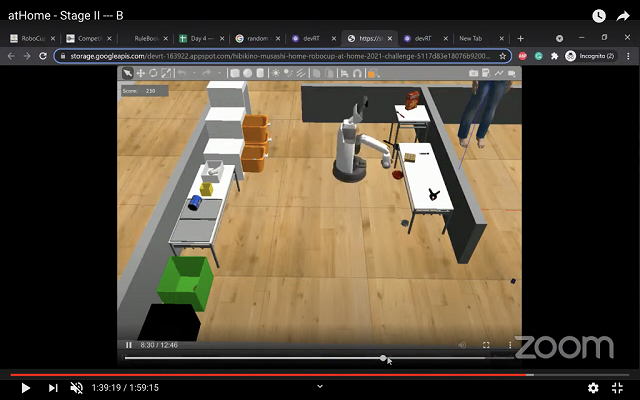Pause the embedded recording playback
The image size is (640, 400).
(x=129, y=345)
